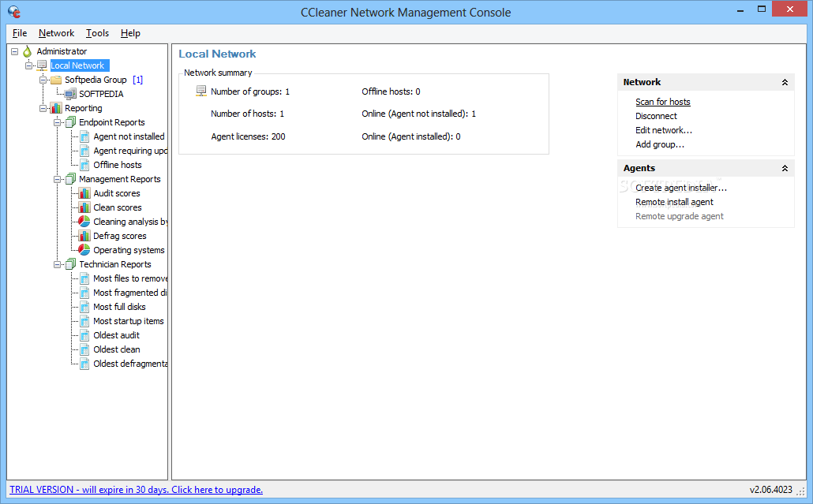This screenshot has height=504, width=813.
Task: Select the SOFTPEDIA host label
Action: [101, 95]
